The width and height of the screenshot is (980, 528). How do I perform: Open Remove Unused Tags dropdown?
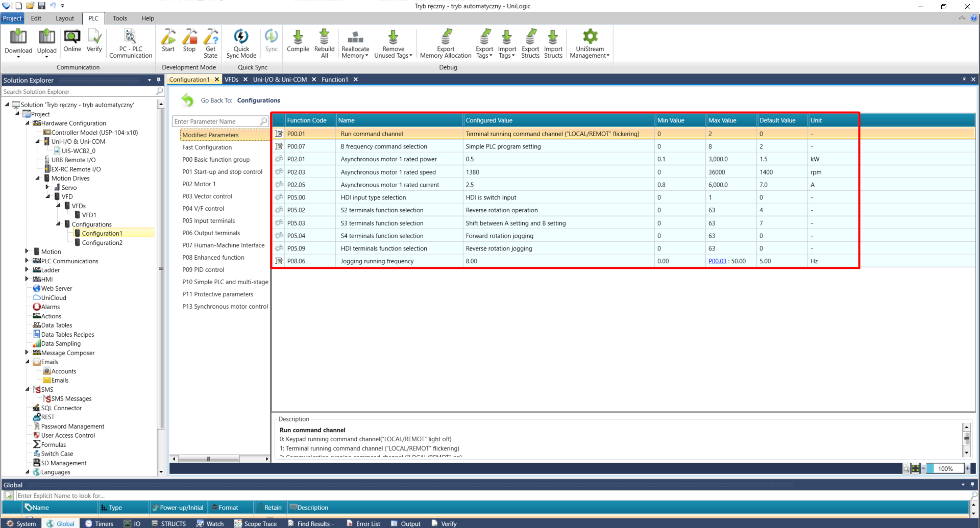tap(393, 43)
